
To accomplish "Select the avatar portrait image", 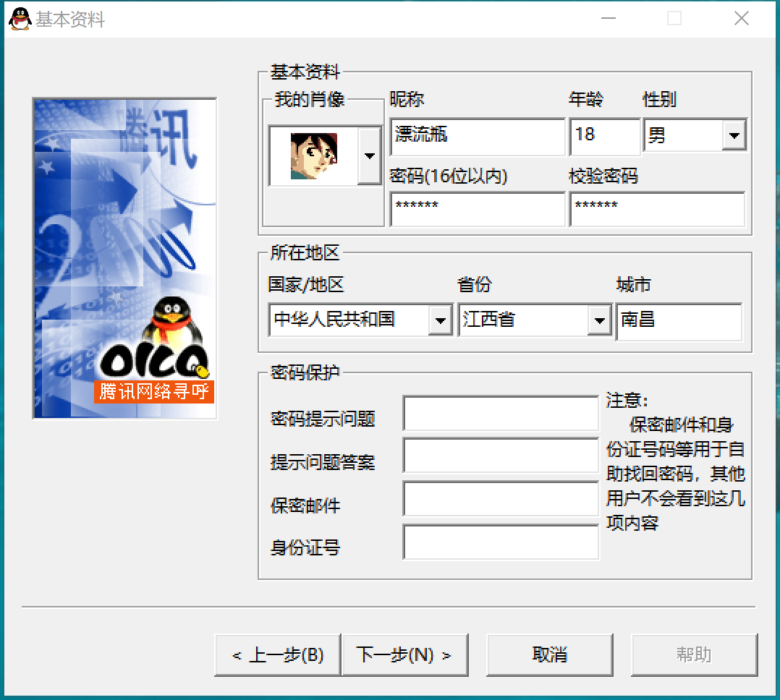I will coord(314,156).
